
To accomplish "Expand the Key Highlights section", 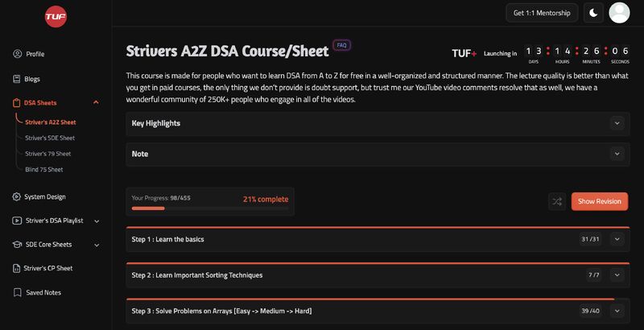I will (617, 123).
